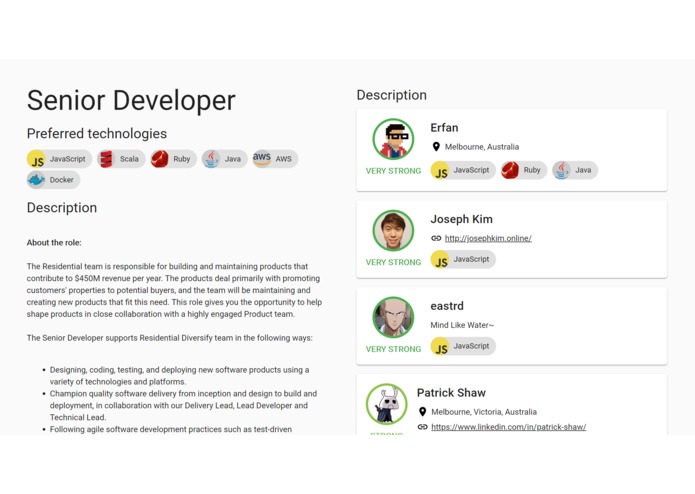This screenshot has height=494, width=695.
Task: Click the link icon beside Patrick Shaw's LinkedIn URL
Action: pyautogui.click(x=422, y=427)
